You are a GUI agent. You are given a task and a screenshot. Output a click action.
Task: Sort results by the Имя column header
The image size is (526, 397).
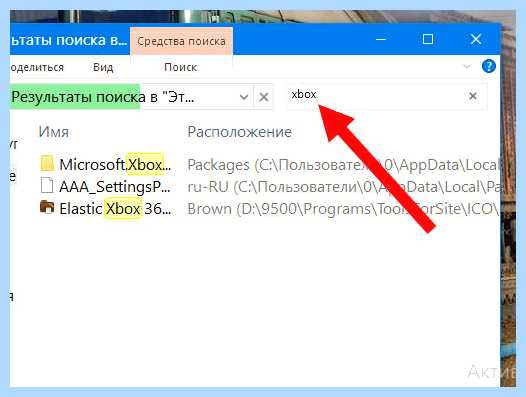54,132
